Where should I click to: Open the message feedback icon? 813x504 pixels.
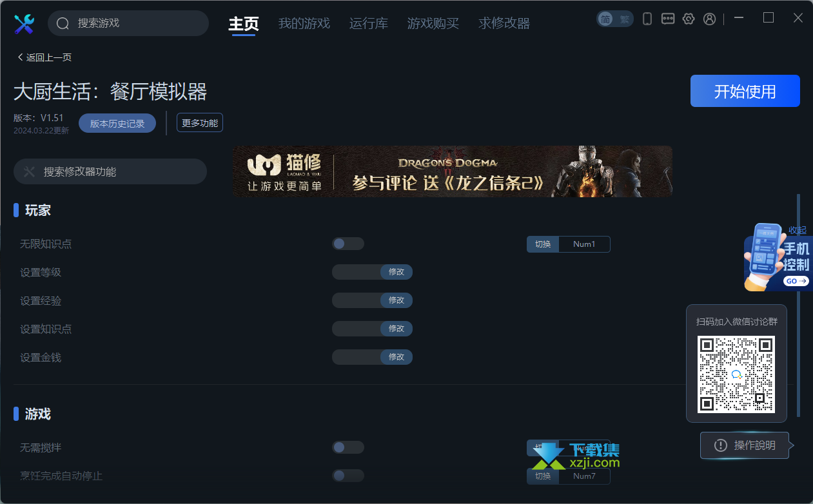(x=668, y=19)
